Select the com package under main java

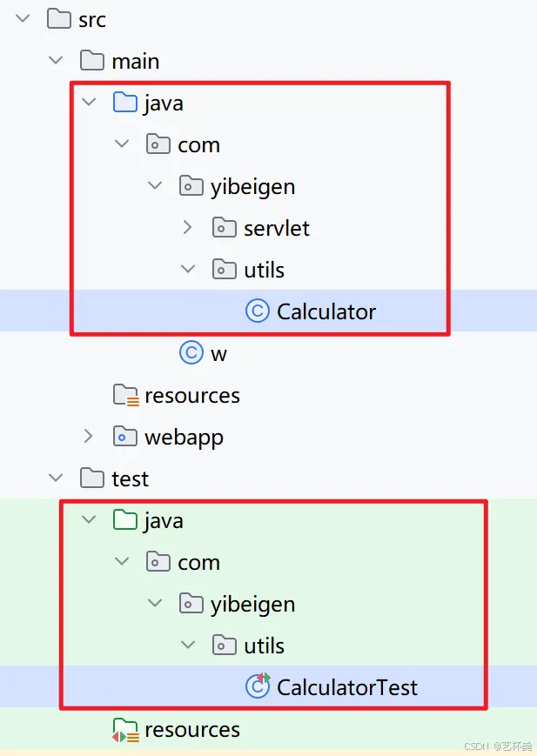coord(198,144)
